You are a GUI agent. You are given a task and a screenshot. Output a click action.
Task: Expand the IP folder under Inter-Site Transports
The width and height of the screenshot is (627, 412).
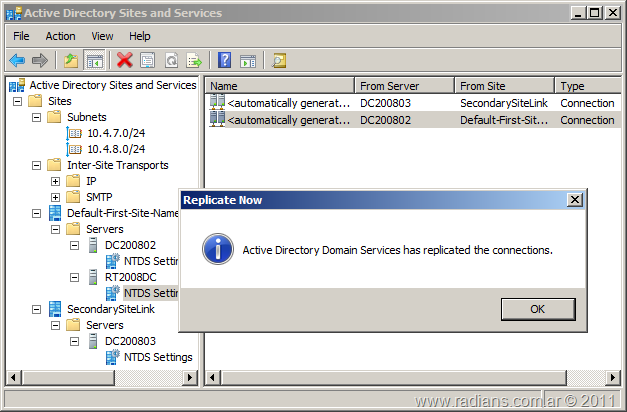pyautogui.click(x=55, y=181)
